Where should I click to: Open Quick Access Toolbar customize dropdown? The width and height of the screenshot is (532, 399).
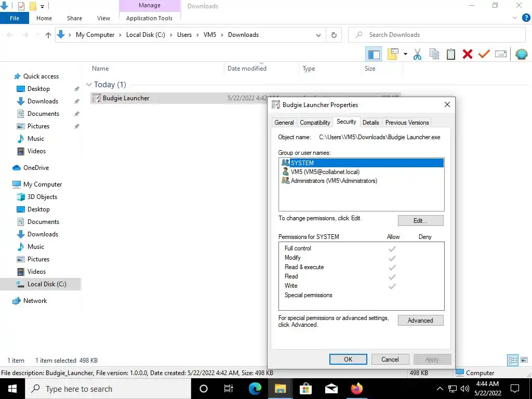coord(43,6)
